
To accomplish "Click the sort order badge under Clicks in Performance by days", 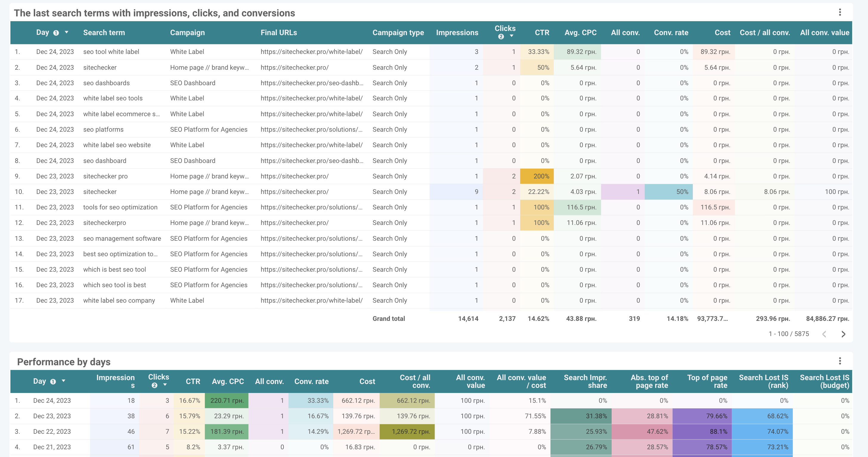I will point(154,385).
